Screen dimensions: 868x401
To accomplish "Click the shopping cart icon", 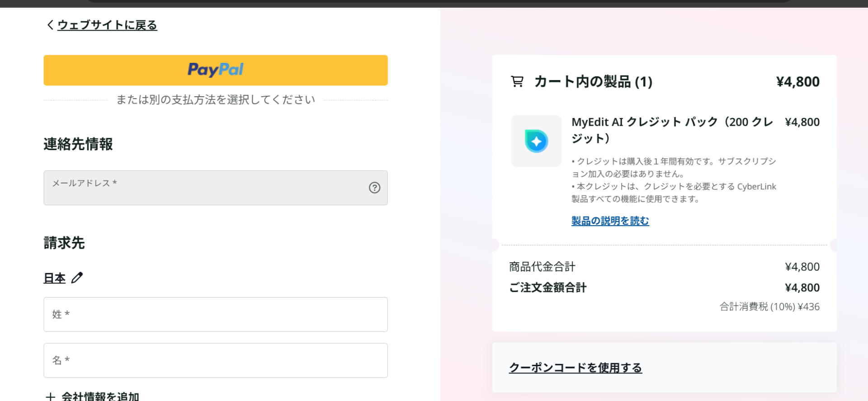I will click(x=517, y=81).
